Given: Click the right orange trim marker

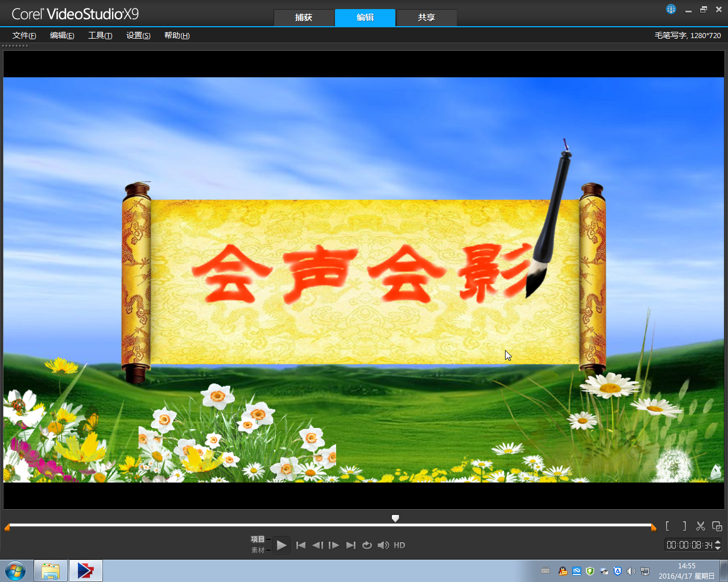Looking at the screenshot, I should click(653, 528).
